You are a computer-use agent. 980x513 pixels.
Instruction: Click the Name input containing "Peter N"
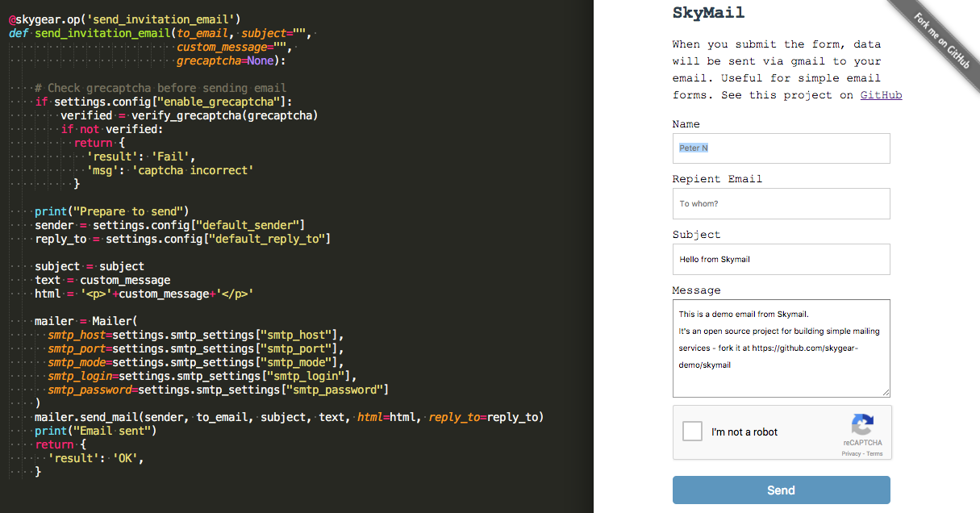780,148
